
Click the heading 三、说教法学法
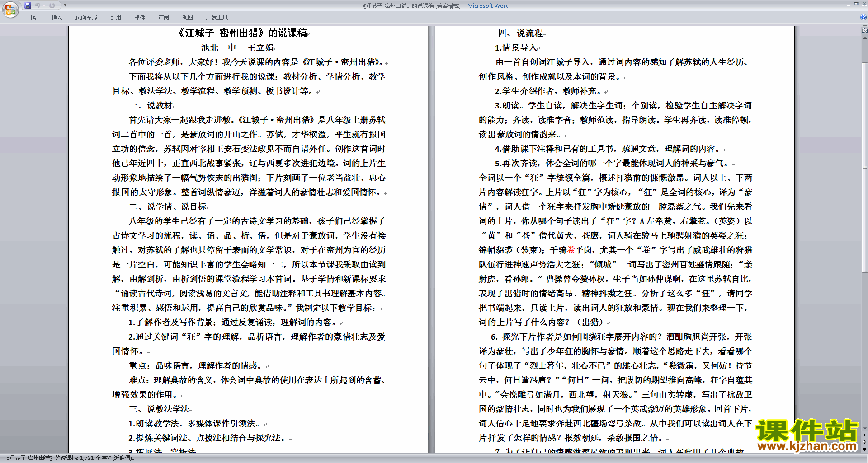pyautogui.click(x=159, y=409)
